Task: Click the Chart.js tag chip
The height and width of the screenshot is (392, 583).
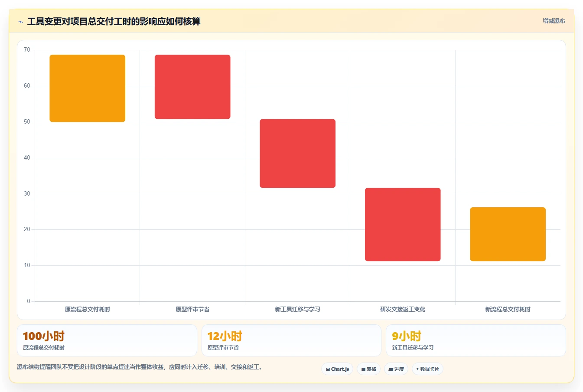Action: coord(337,369)
